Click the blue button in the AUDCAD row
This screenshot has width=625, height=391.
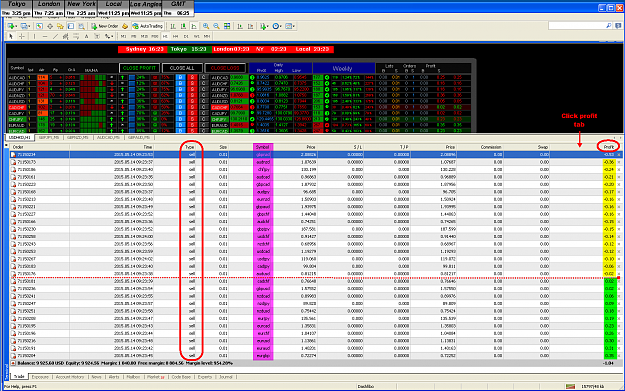(181, 78)
